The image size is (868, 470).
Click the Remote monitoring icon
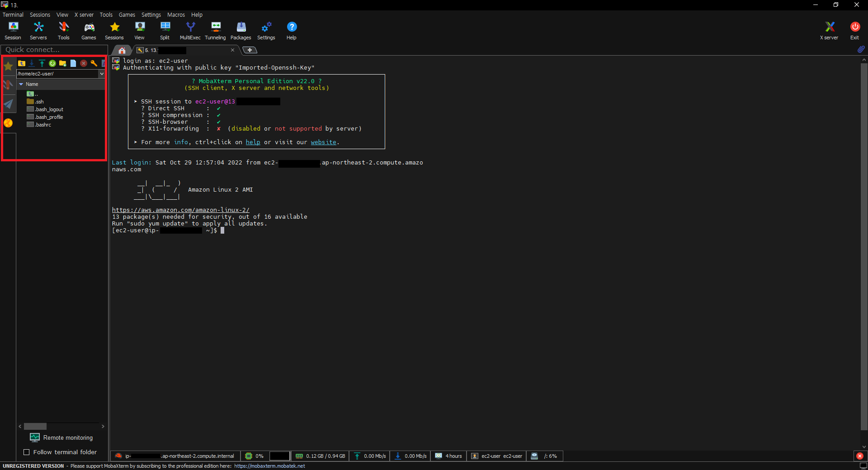coord(35,437)
